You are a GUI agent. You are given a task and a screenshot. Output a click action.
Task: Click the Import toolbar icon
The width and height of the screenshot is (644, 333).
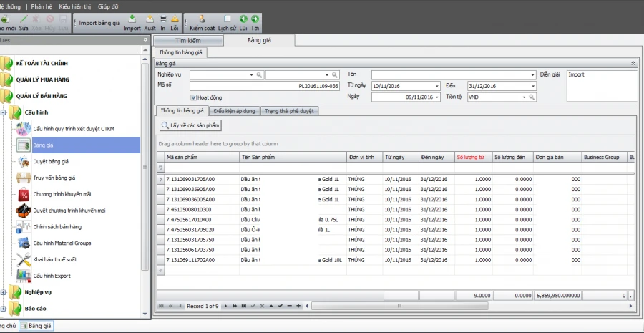tap(132, 19)
